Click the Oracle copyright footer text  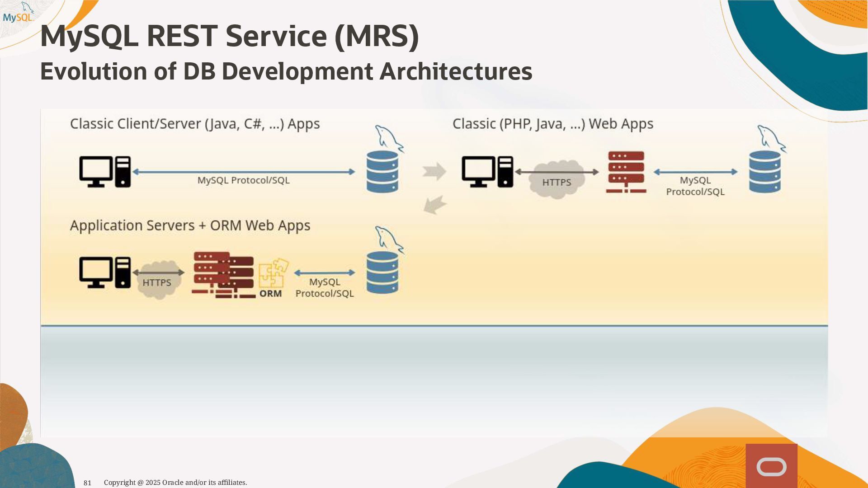175,483
